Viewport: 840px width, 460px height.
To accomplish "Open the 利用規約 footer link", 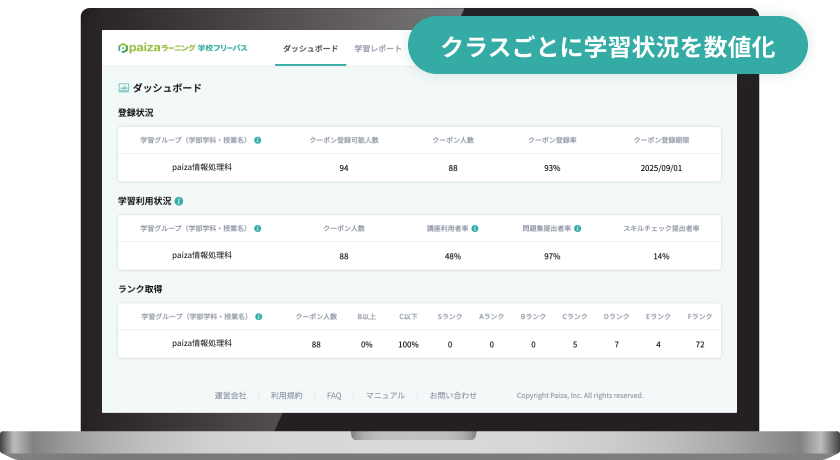I will [286, 396].
